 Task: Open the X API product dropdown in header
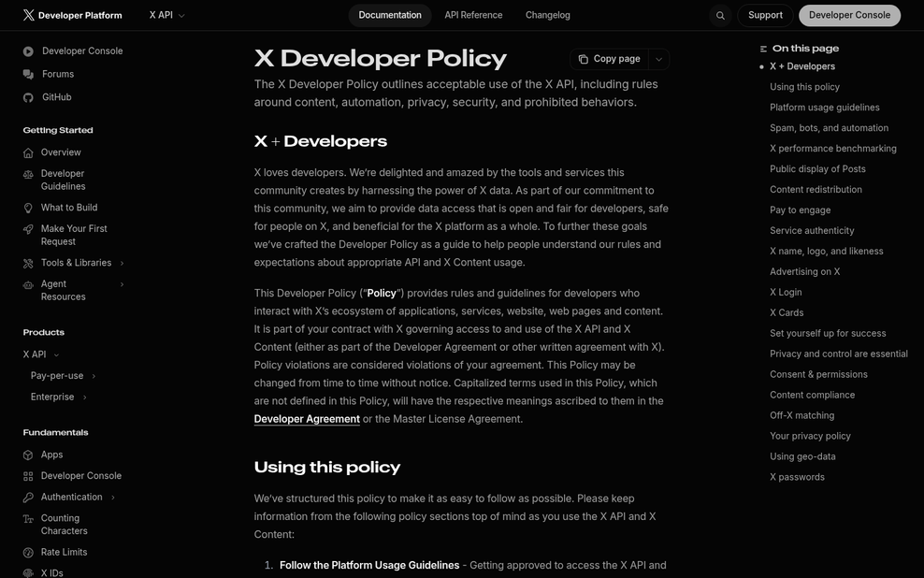[166, 15]
